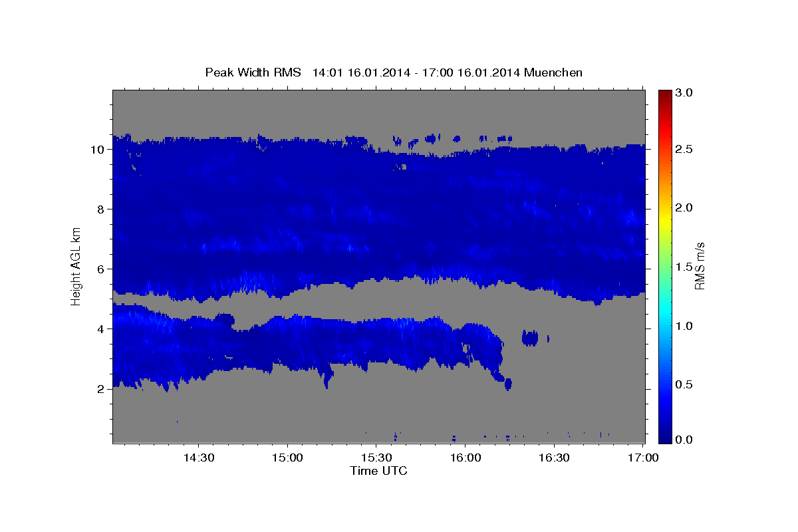Click the 16:30 time tick label
The height and width of the screenshot is (532, 798).
point(553,458)
